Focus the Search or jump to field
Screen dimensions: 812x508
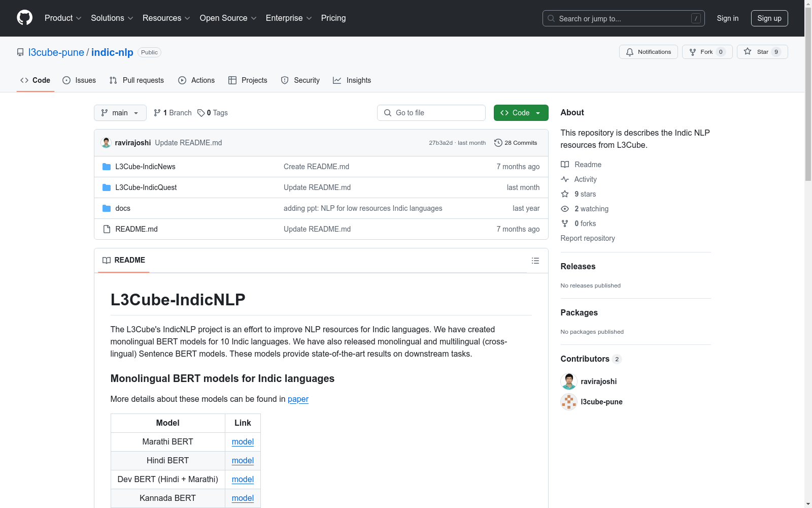point(623,18)
